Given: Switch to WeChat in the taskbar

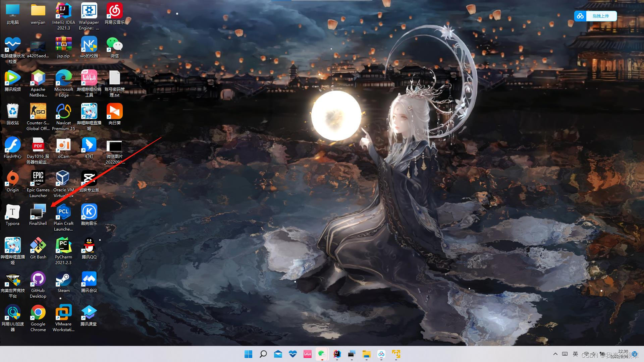Looking at the screenshot, I should click(322, 354).
